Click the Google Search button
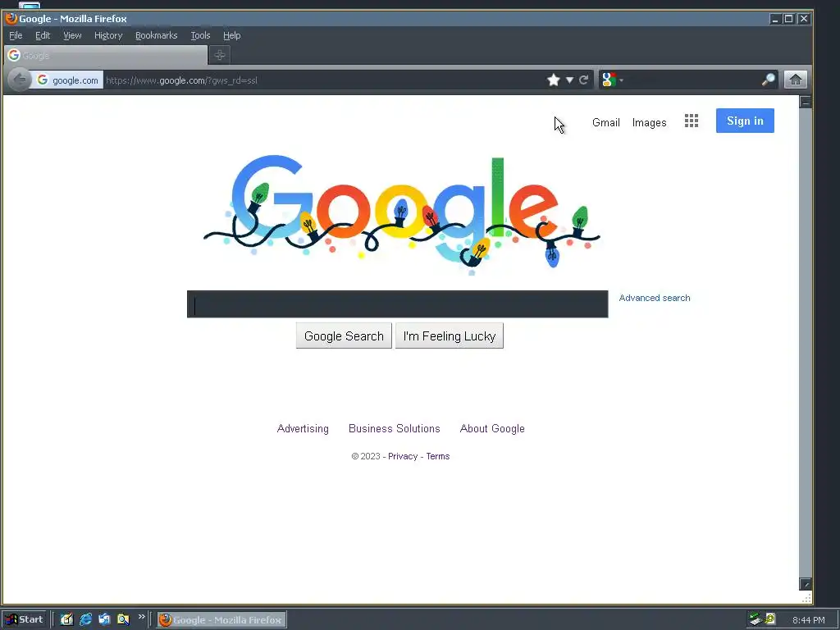Viewport: 840px width, 630px height. (x=344, y=336)
